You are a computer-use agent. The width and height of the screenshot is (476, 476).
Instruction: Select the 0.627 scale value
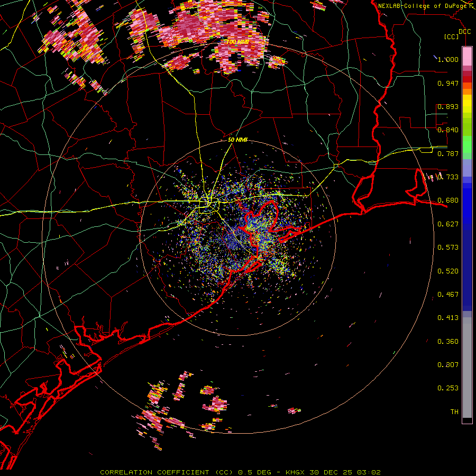[x=448, y=224]
